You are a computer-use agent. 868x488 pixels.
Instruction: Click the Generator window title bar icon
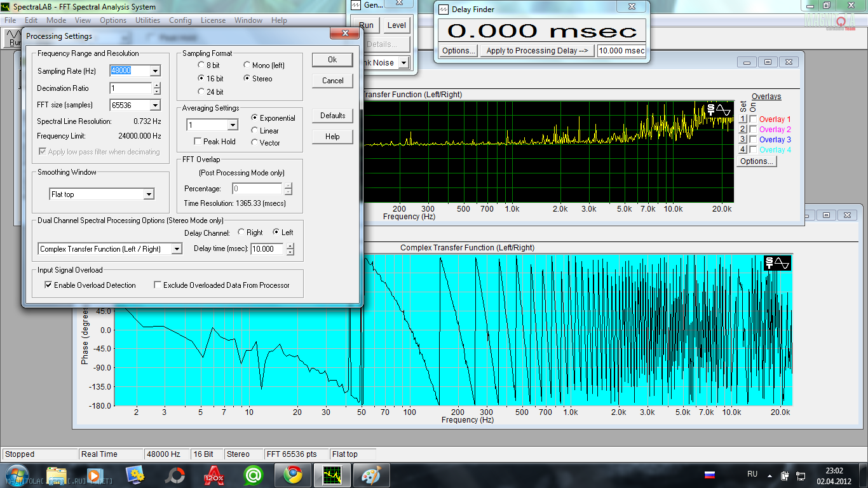[355, 4]
